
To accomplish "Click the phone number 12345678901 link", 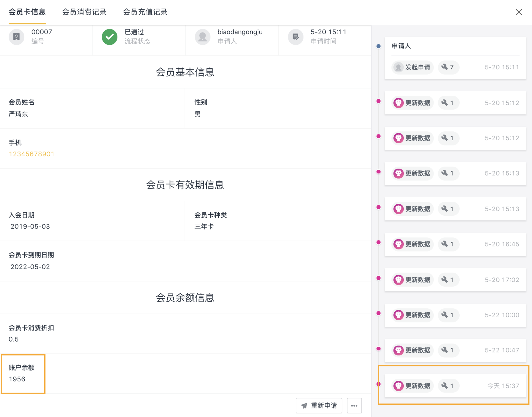I will (32, 154).
